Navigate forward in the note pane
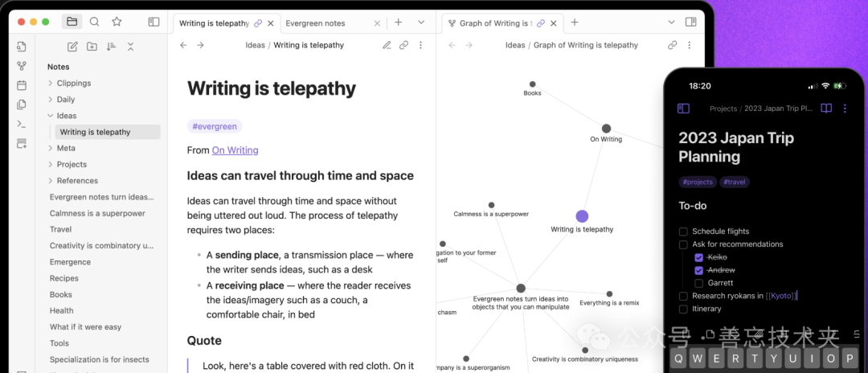This screenshot has width=868, height=373. pos(200,45)
